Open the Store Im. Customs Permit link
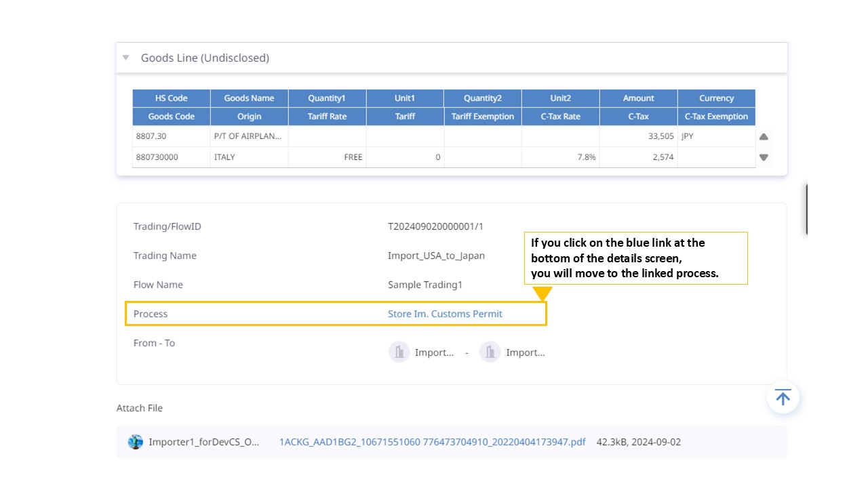 coord(445,314)
